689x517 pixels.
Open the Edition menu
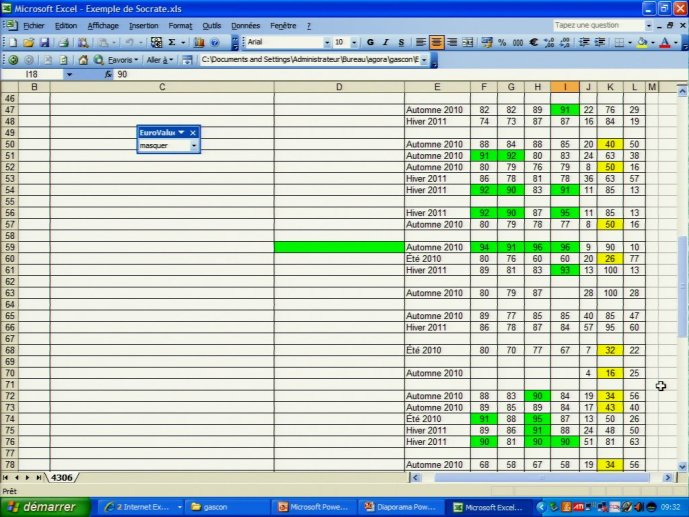click(65, 26)
